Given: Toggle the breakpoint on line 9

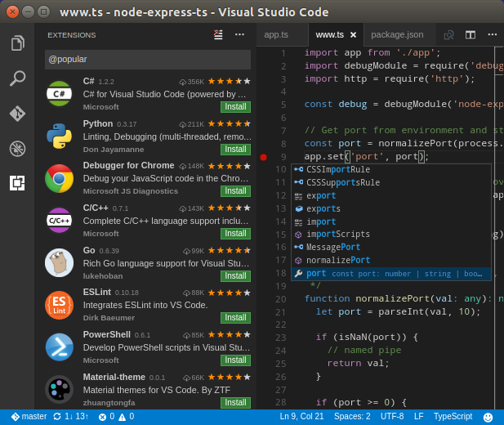Looking at the screenshot, I should click(x=263, y=157).
